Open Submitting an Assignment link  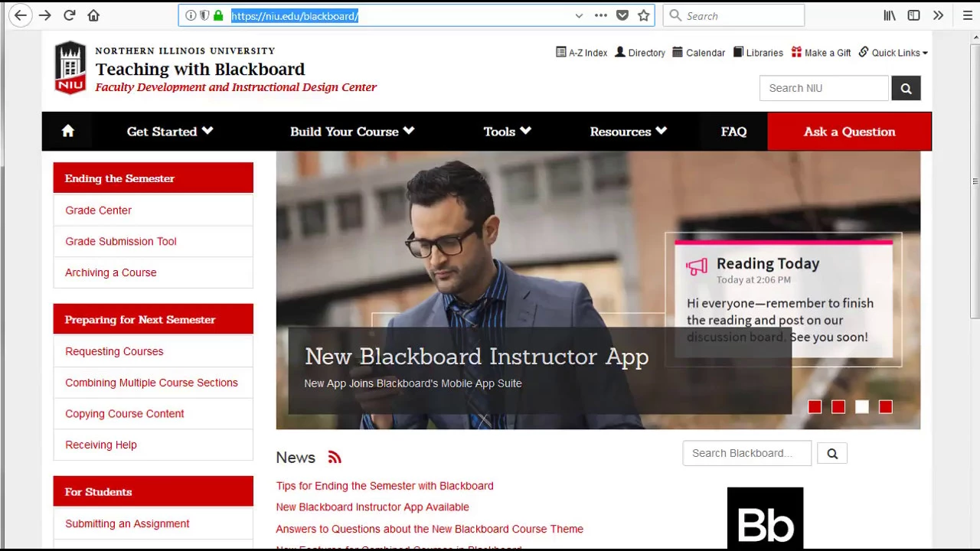pyautogui.click(x=127, y=523)
